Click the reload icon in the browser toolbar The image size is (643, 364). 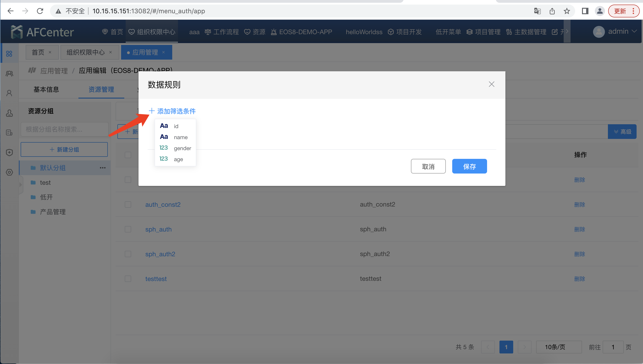pos(40,11)
